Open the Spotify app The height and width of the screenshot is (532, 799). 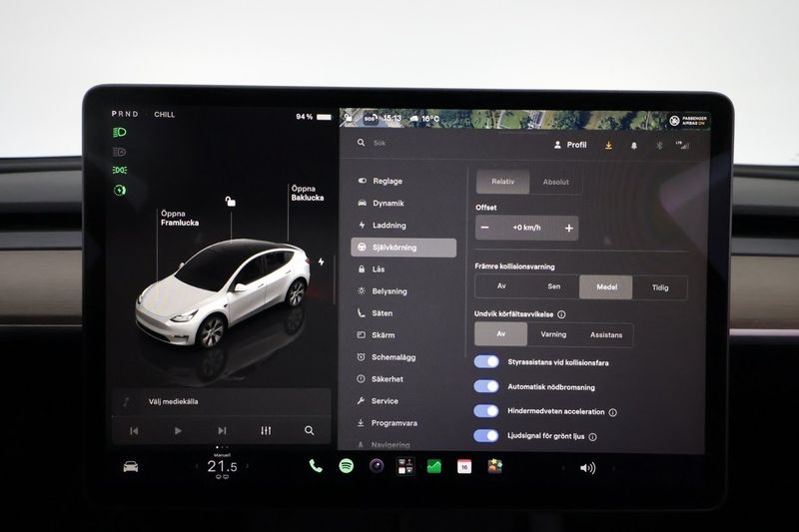347,466
